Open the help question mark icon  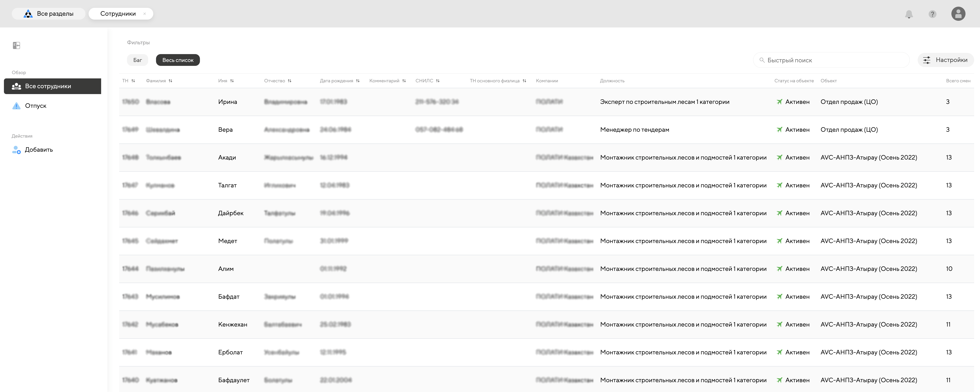click(x=932, y=14)
